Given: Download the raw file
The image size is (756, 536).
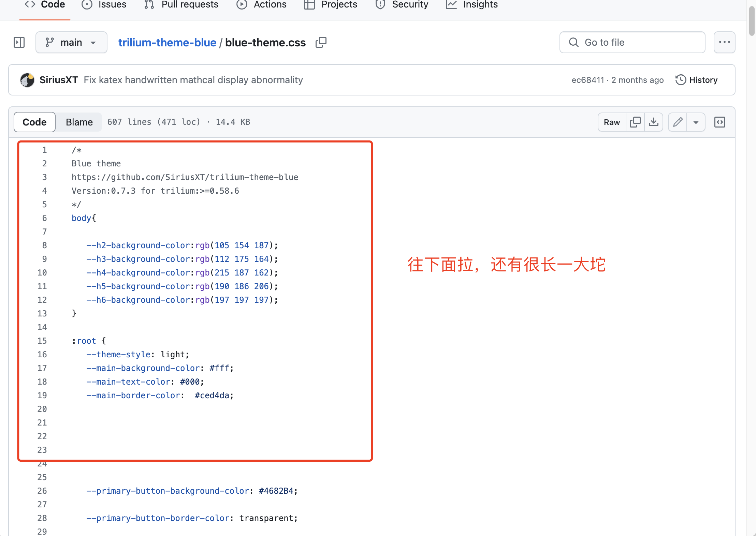Looking at the screenshot, I should (x=654, y=122).
